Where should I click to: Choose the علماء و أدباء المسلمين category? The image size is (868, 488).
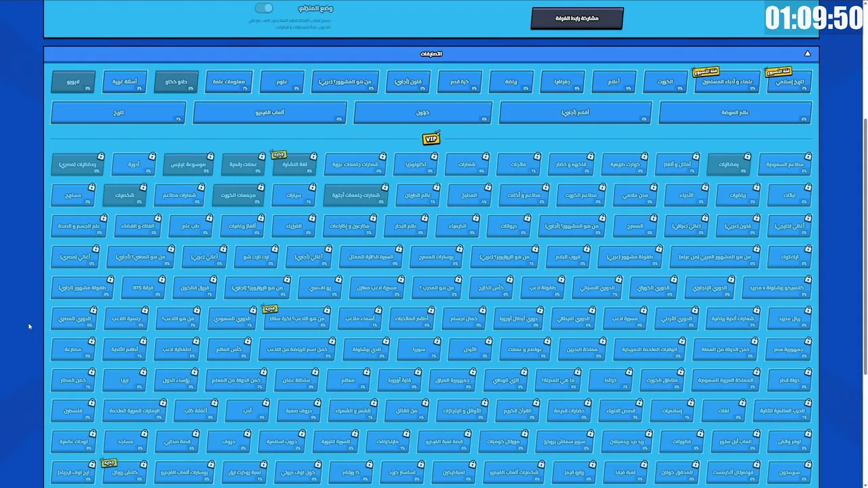[x=727, y=82]
